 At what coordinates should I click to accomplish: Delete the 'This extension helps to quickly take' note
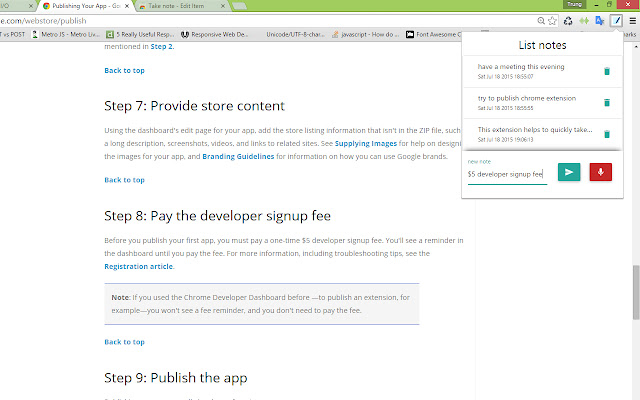click(x=607, y=134)
